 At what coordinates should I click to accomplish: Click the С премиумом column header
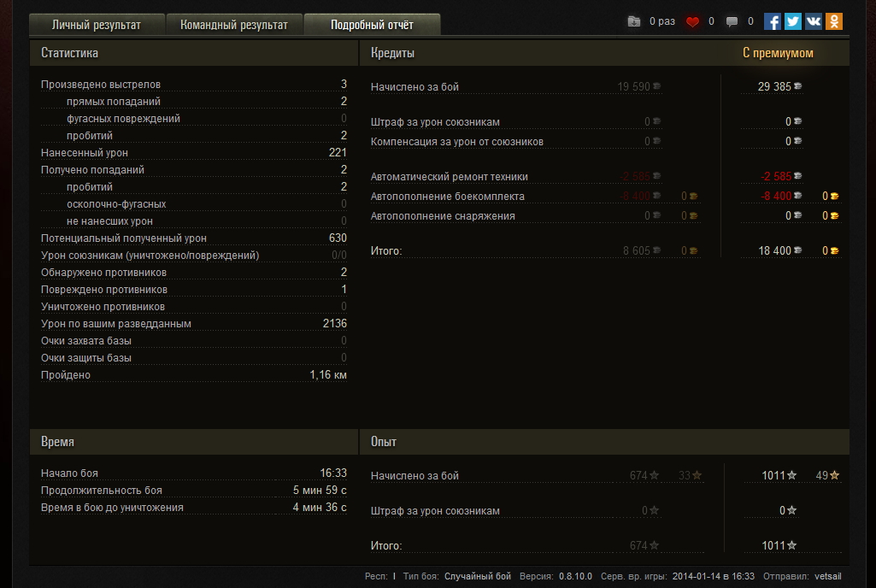(778, 53)
